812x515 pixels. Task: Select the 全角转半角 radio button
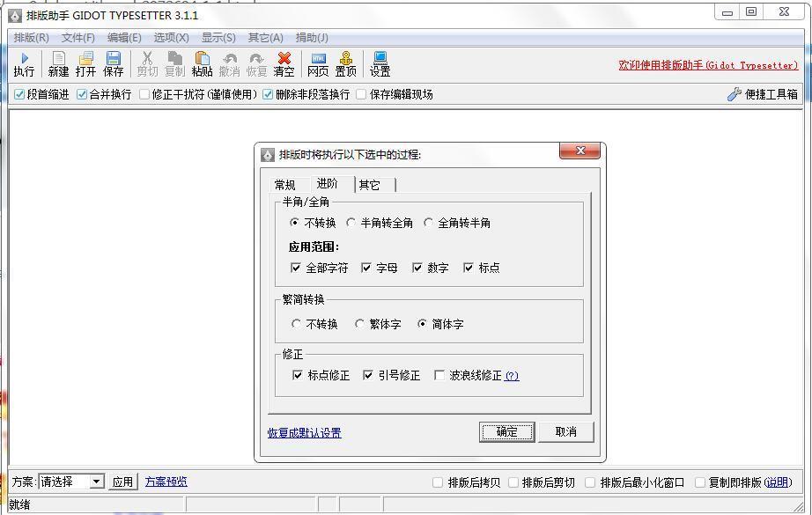tap(428, 223)
